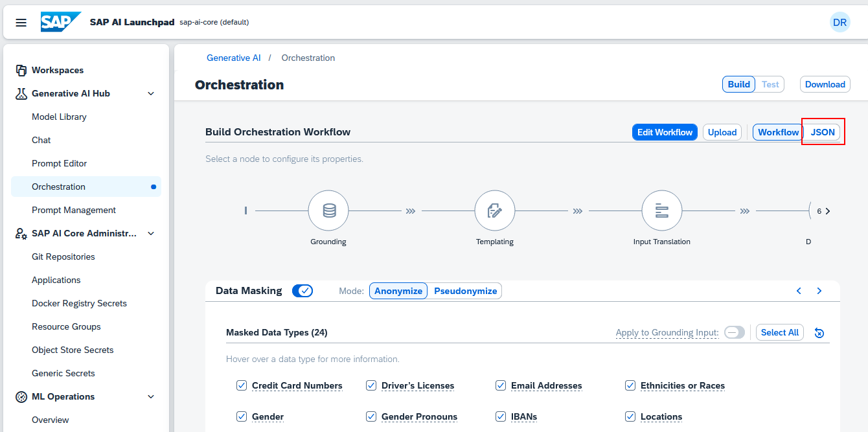This screenshot has height=432, width=868.
Task: Uncheck Credit Card Numbers checkbox
Action: pos(242,385)
